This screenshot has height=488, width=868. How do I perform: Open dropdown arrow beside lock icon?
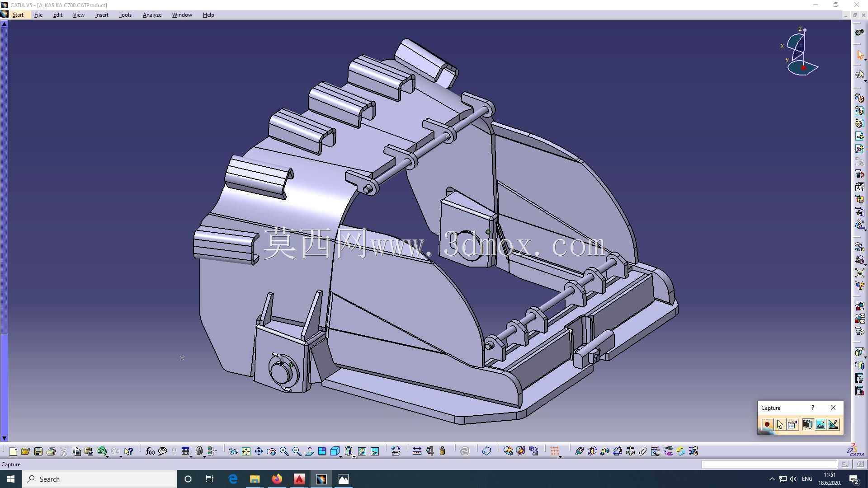point(204,456)
